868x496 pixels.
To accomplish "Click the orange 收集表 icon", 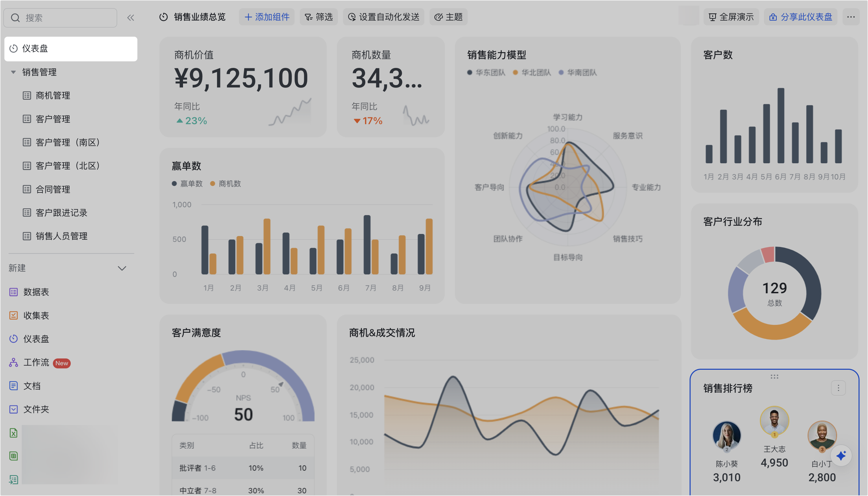I will (x=13, y=315).
